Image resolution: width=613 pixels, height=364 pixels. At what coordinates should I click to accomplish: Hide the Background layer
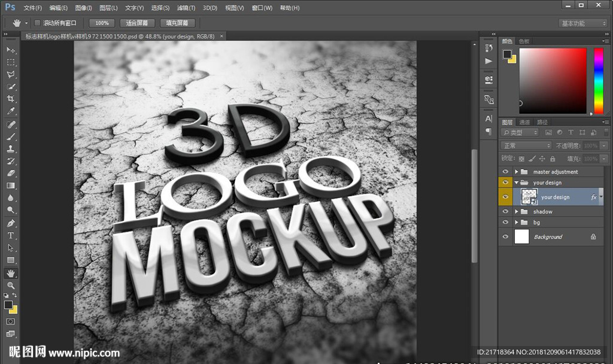tap(506, 236)
